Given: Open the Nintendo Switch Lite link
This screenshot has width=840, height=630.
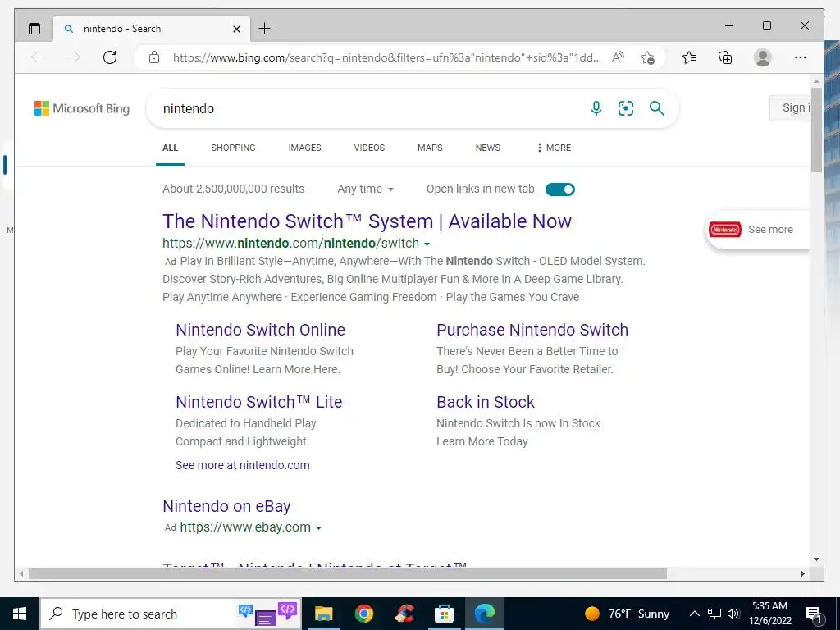Looking at the screenshot, I should (x=258, y=402).
